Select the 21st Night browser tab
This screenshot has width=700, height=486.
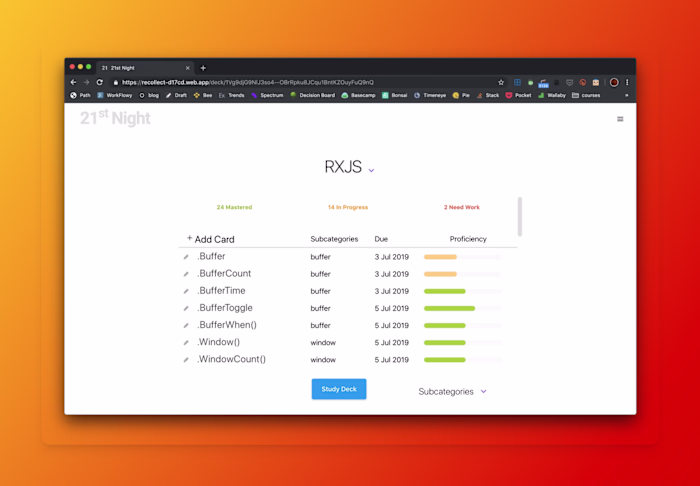pos(145,68)
